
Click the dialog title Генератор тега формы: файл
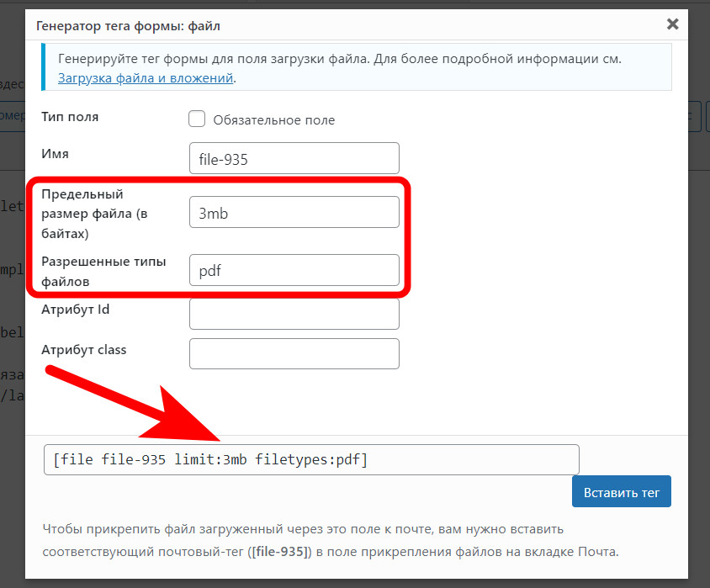(x=128, y=26)
